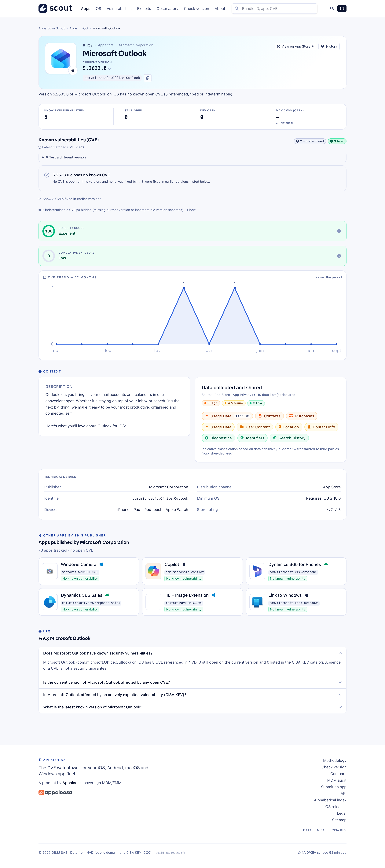Image resolution: width=385 pixels, height=868 pixels.
Task: Open the API footer link
Action: (343, 794)
